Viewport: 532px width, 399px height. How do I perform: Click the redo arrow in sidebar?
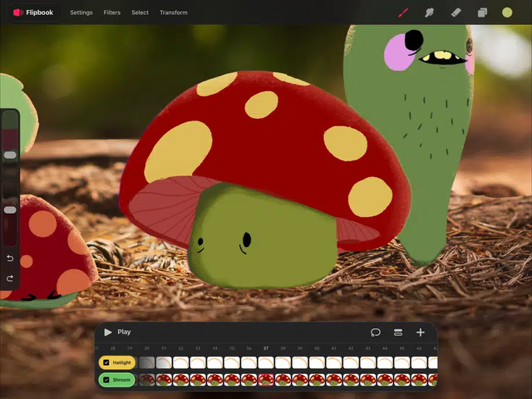tap(10, 278)
